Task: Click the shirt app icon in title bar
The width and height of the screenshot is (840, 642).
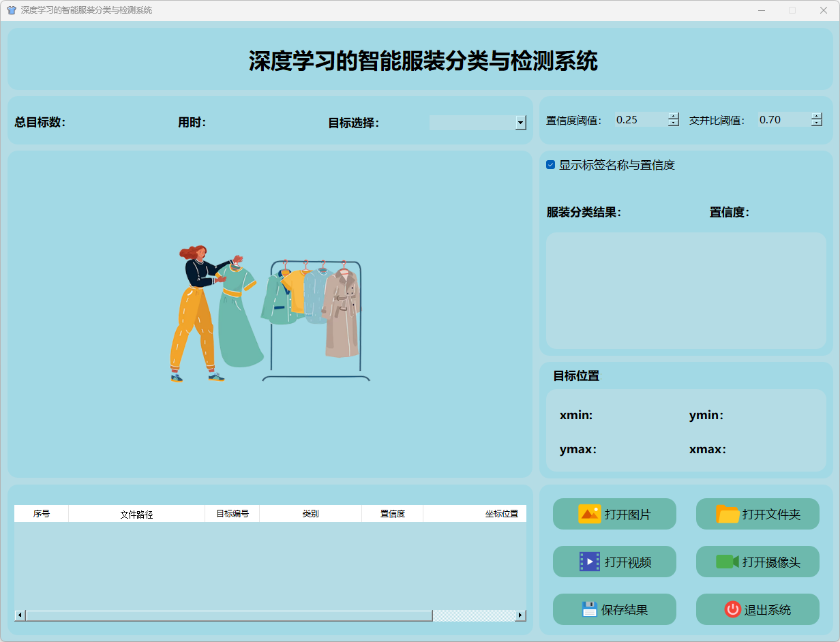Action: tap(11, 10)
